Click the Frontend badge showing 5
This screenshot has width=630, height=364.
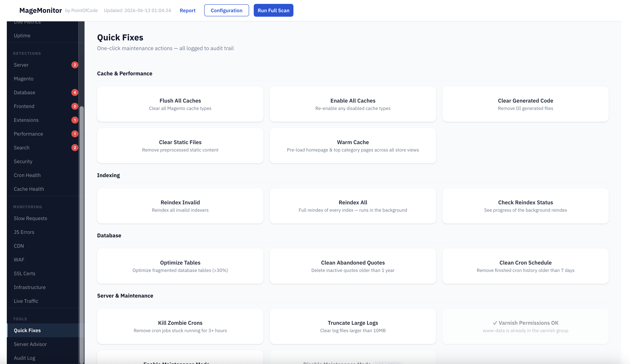click(75, 106)
